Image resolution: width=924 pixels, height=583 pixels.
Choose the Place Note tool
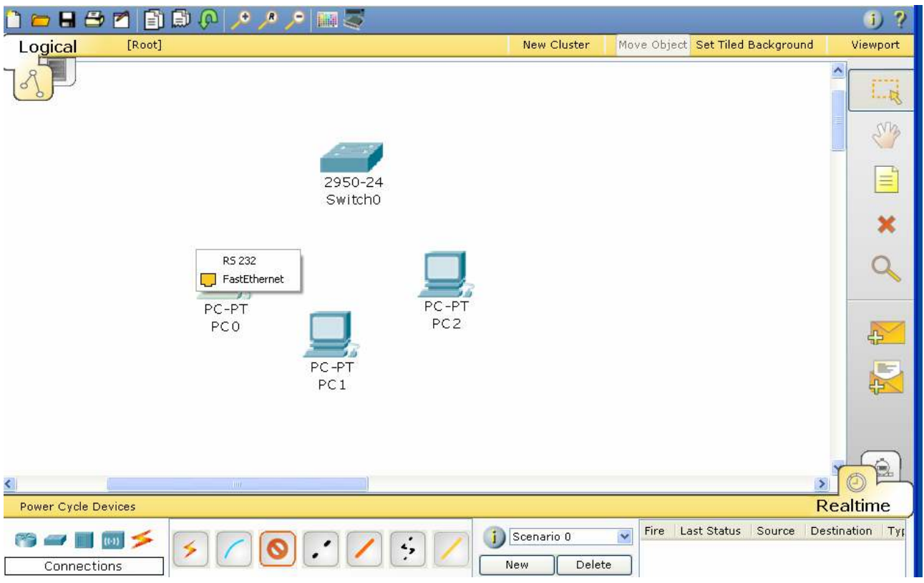click(x=886, y=180)
